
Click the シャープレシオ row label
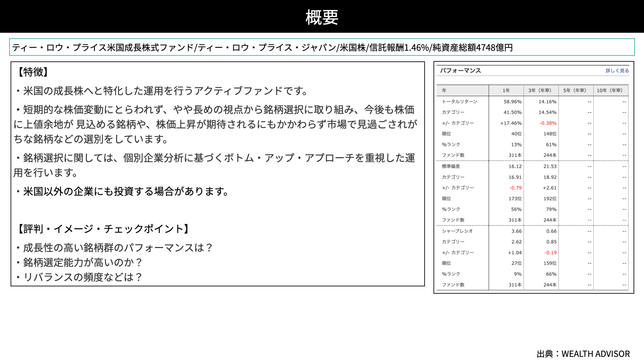coord(457,231)
